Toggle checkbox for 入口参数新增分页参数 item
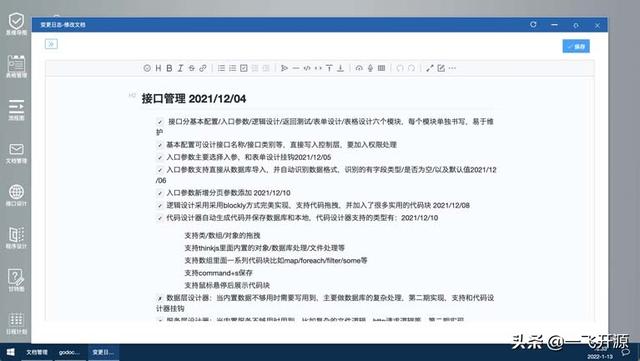 coord(160,193)
